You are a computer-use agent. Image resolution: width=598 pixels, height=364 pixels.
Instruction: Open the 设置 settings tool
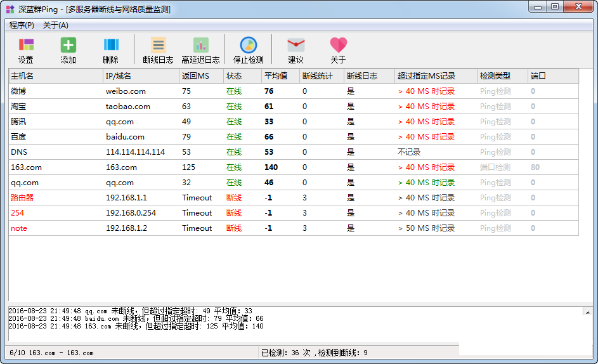[26, 50]
